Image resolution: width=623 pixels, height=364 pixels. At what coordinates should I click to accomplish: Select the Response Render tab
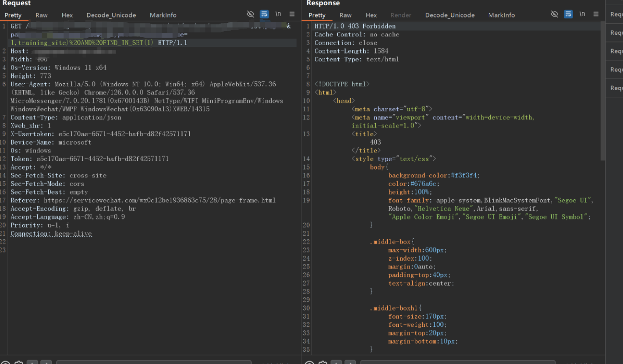pyautogui.click(x=401, y=15)
